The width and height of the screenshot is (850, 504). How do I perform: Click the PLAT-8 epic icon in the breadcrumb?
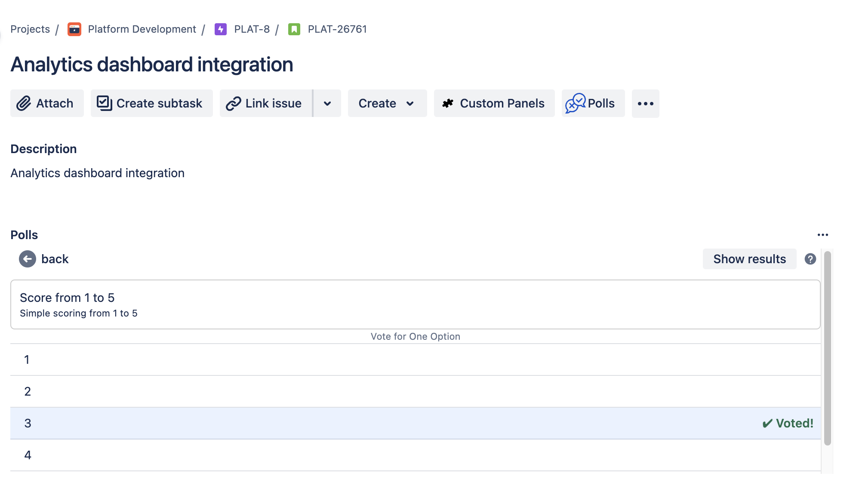click(x=220, y=29)
